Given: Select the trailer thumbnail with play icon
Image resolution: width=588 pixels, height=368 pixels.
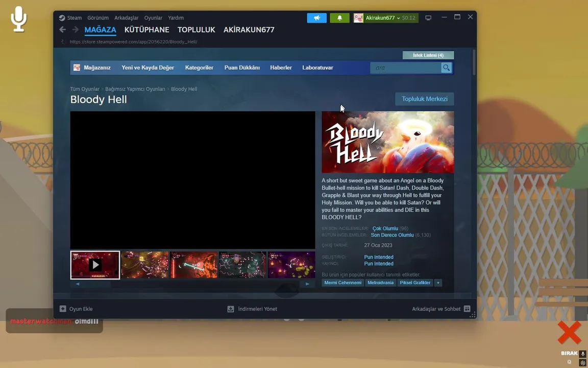Looking at the screenshot, I should click(x=95, y=265).
